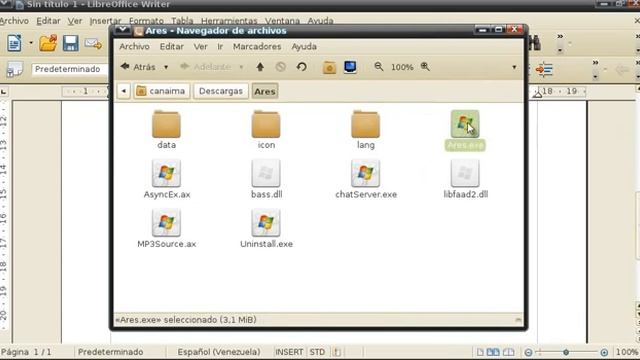Open Predeterminado paragraph style box
640x360 pixels.
tap(69, 69)
